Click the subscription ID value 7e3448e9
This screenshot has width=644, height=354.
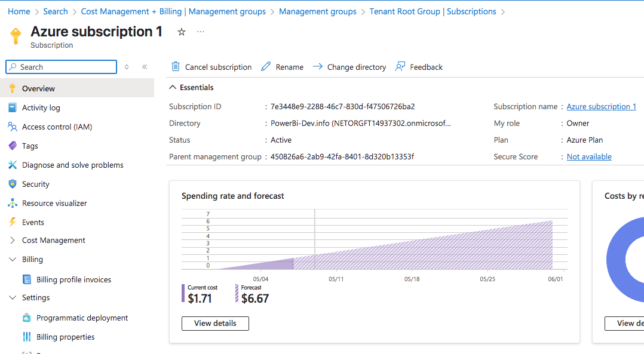pyautogui.click(x=342, y=107)
